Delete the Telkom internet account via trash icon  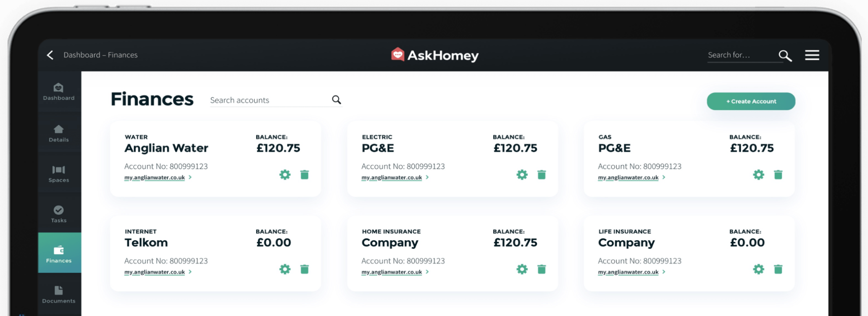[305, 269]
